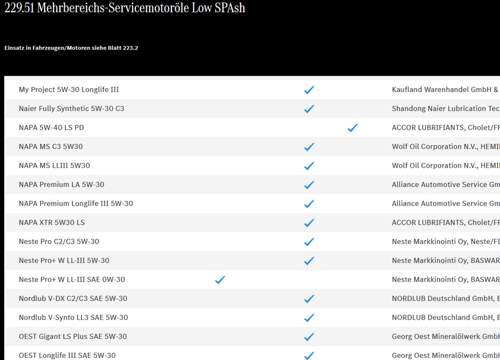500x360 pixels.
Task: Click checkmark in NAPA 5W-40 LS PD row
Action: click(352, 128)
